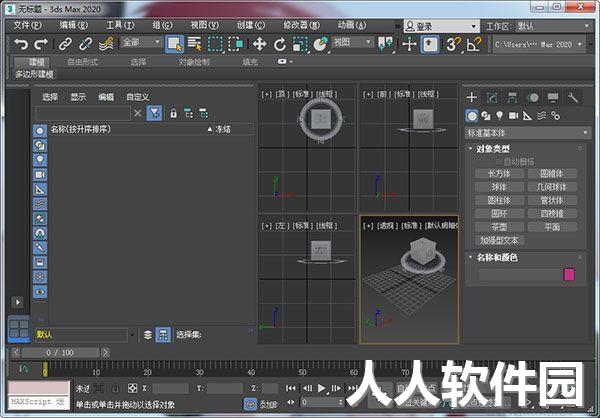This screenshot has width=600, height=418.
Task: Toggle the Angle Snap button
Action: coord(474,44)
